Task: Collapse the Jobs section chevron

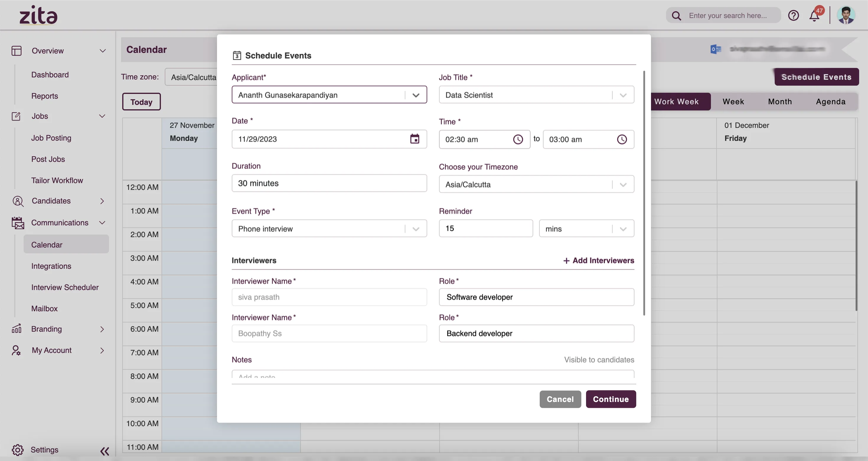Action: point(102,116)
